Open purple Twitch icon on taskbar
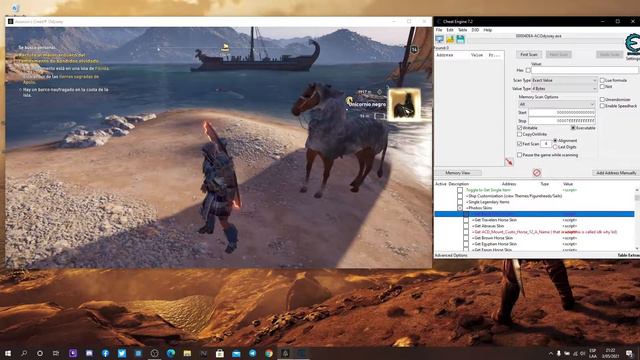640x360 pixels. [x=73, y=353]
